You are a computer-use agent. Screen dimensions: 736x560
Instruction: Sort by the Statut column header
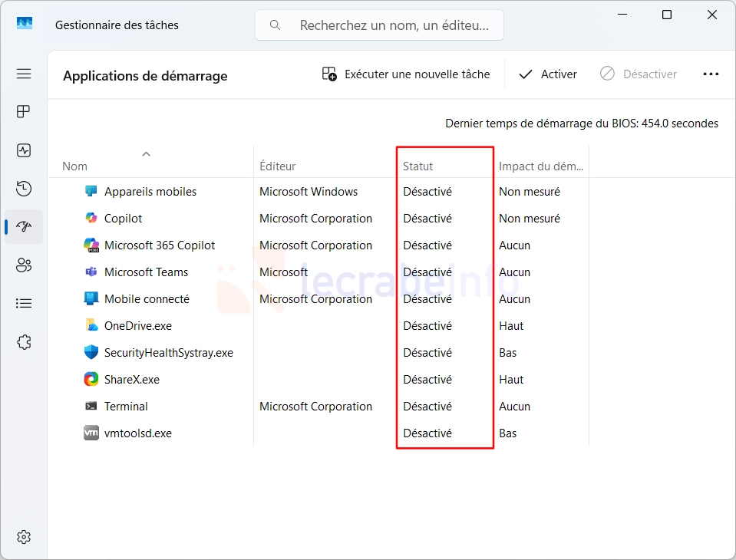point(418,166)
